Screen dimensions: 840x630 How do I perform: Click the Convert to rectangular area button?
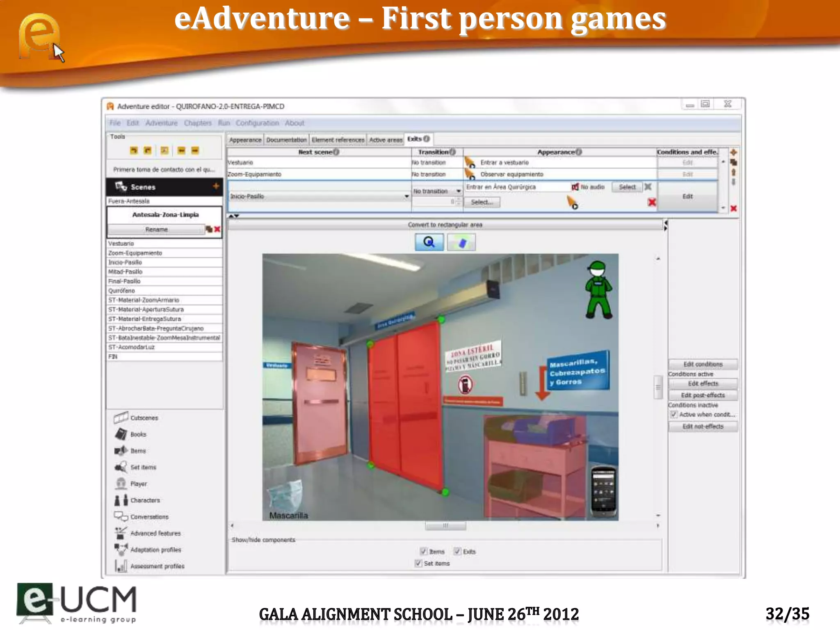point(445,225)
